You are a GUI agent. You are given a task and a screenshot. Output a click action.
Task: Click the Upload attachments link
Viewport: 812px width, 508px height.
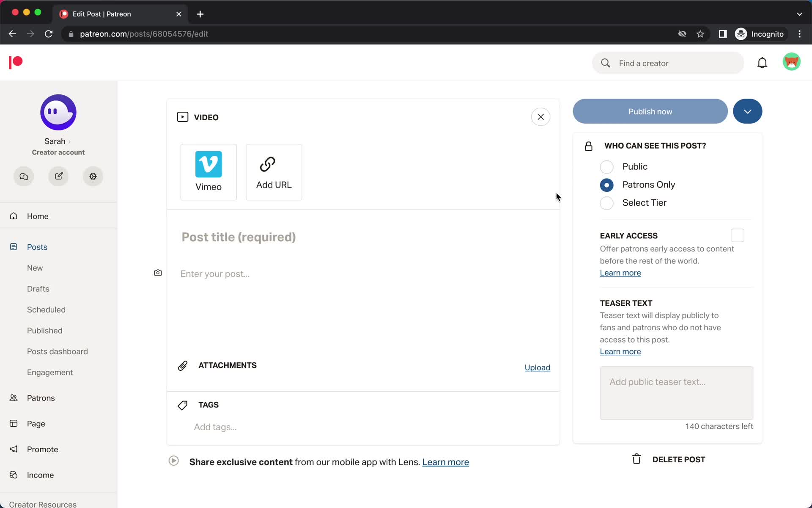click(x=537, y=367)
